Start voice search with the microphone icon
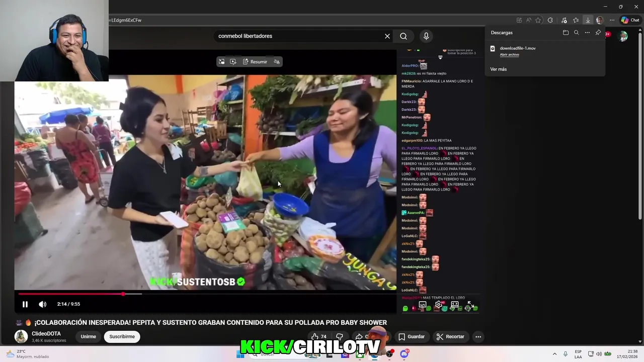644x362 pixels. (426, 36)
